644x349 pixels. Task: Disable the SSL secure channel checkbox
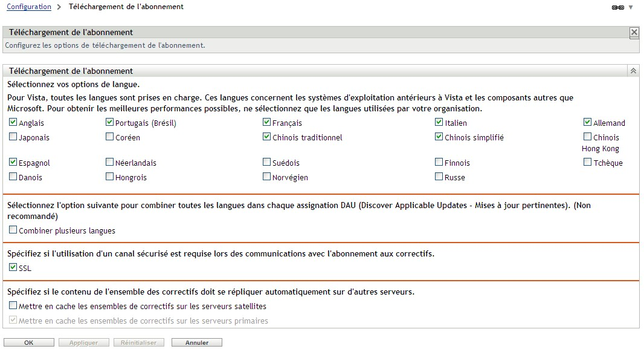13,266
